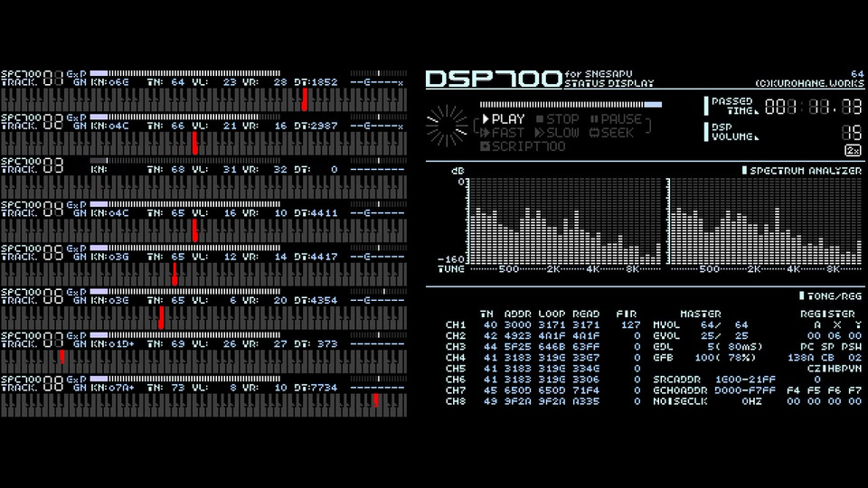Click the 8K marker on right spectrum axis
The height and width of the screenshot is (488, 868).
click(x=833, y=269)
